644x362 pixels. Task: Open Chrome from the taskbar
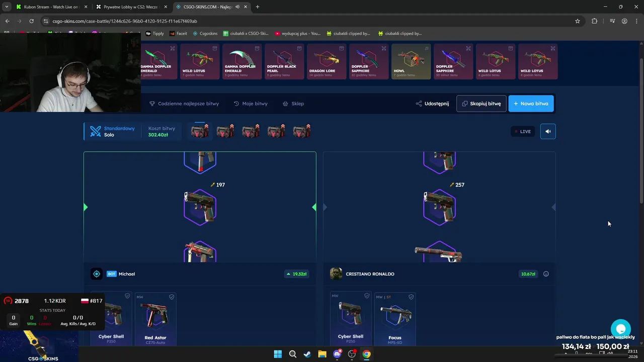point(367,354)
